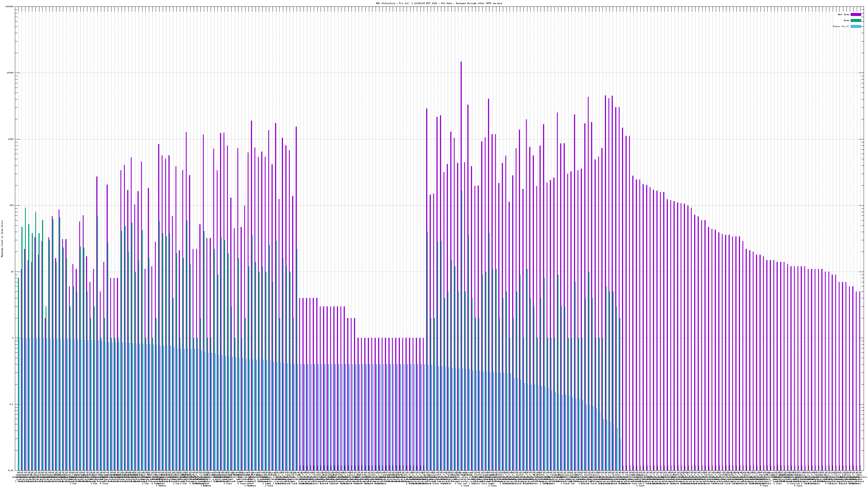Click the 'Score (0..1)' legend label
Image resolution: width=868 pixels, height=488 pixels.
point(841,26)
